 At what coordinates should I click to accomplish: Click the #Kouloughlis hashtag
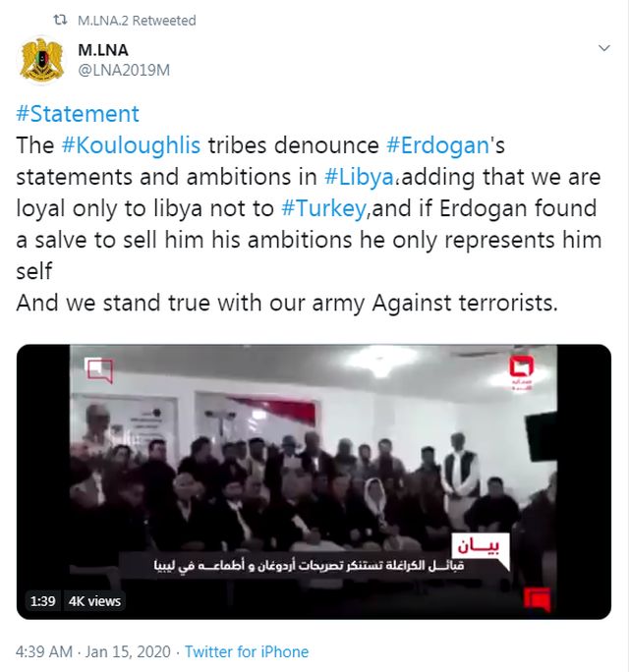(x=131, y=145)
